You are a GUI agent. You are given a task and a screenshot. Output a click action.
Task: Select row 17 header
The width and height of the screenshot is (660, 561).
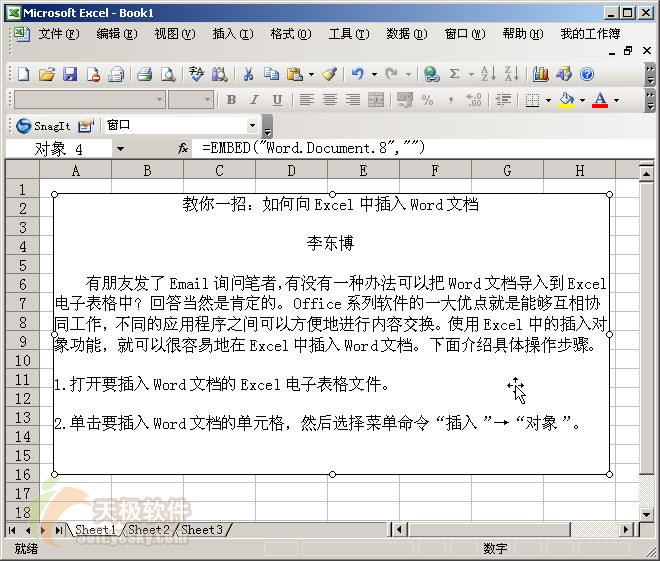tap(22, 493)
